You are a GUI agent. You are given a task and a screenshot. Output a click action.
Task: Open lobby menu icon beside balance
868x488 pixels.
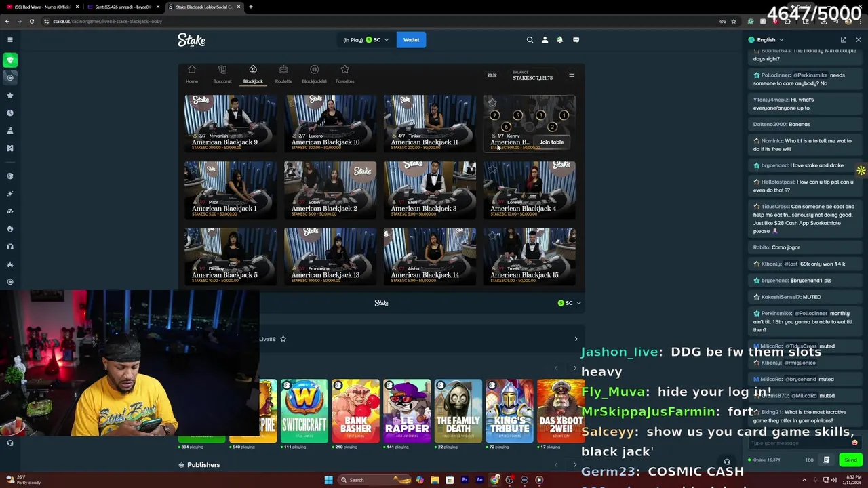572,75
